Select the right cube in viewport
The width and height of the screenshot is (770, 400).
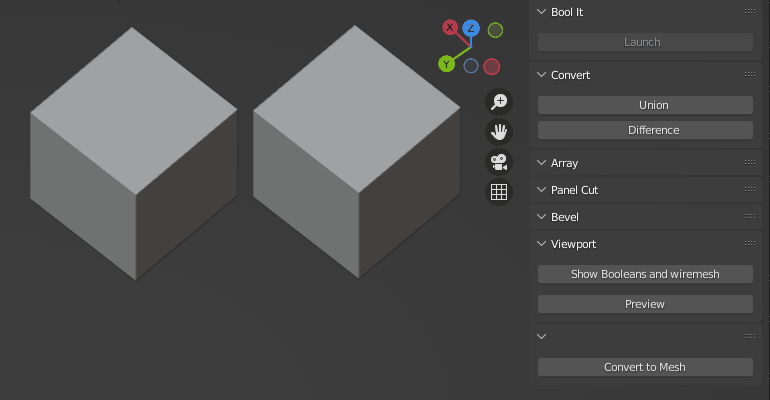357,152
